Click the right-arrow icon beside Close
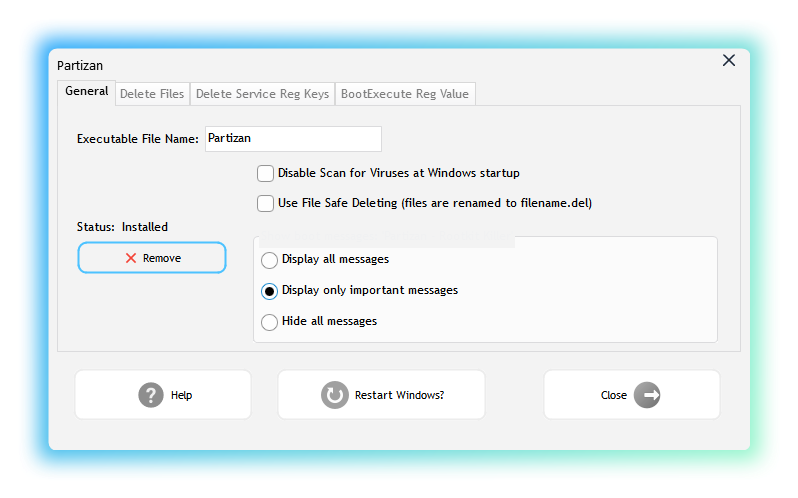 (x=647, y=395)
